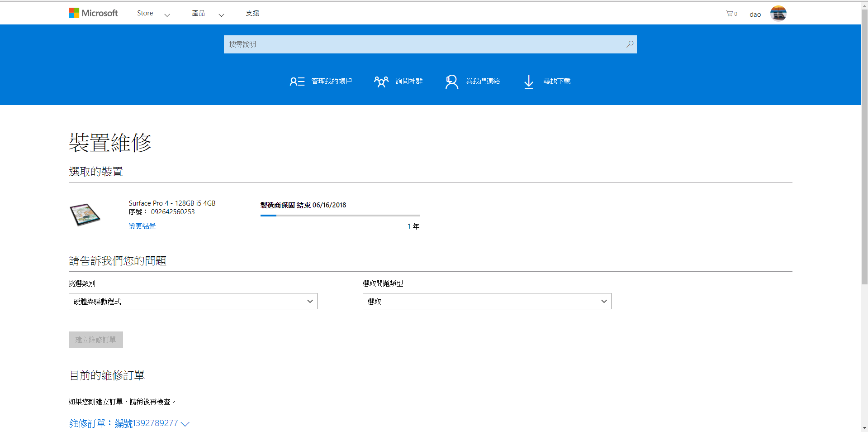Click the 管理我的帳戶 account icon
This screenshot has width=868, height=432.
(297, 82)
